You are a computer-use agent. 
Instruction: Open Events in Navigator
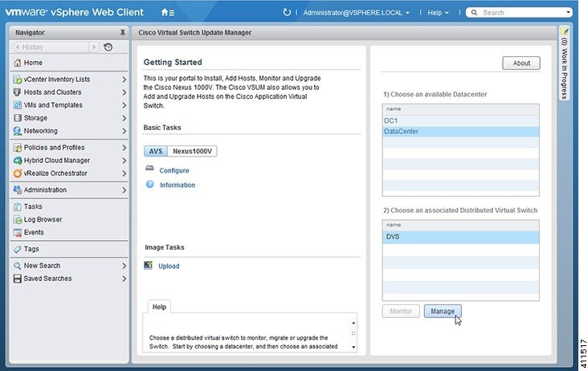pyautogui.click(x=34, y=232)
